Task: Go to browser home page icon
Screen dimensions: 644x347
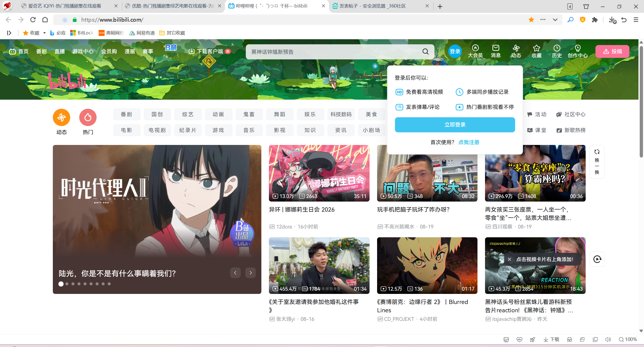Action: coord(45,20)
